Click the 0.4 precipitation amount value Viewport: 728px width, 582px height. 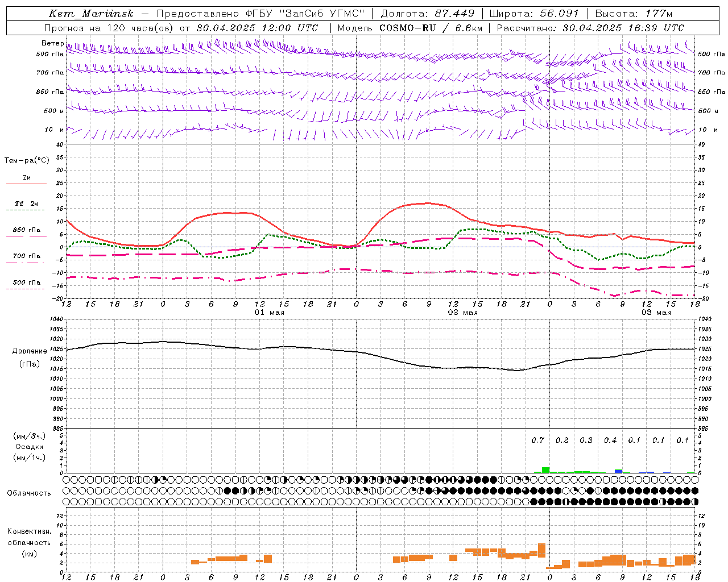pyautogui.click(x=610, y=440)
